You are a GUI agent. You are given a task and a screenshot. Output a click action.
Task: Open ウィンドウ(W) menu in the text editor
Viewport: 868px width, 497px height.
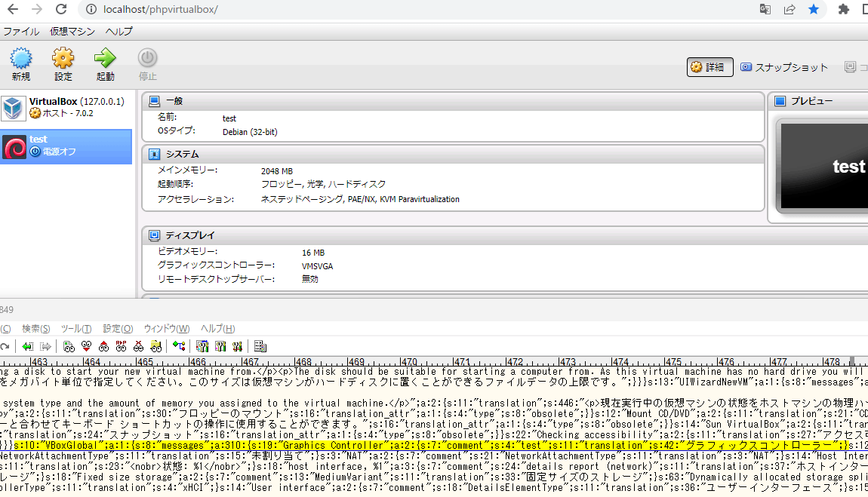click(167, 329)
